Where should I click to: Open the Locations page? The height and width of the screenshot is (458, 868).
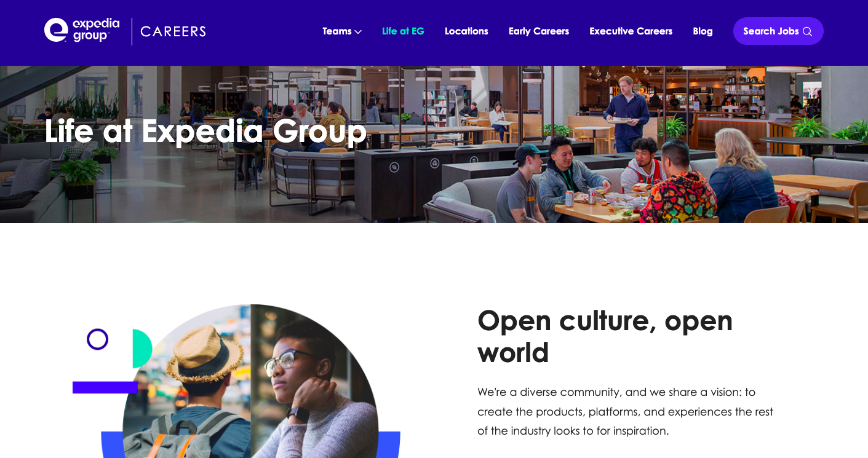pyautogui.click(x=466, y=31)
